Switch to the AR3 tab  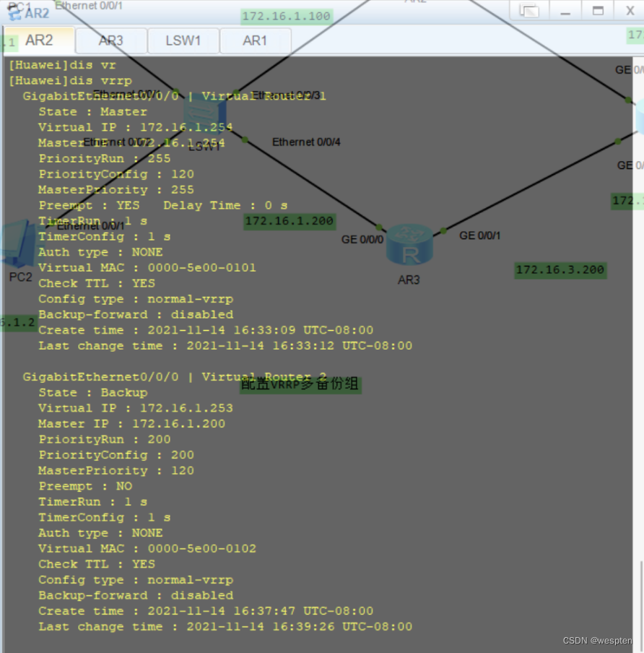coord(110,40)
